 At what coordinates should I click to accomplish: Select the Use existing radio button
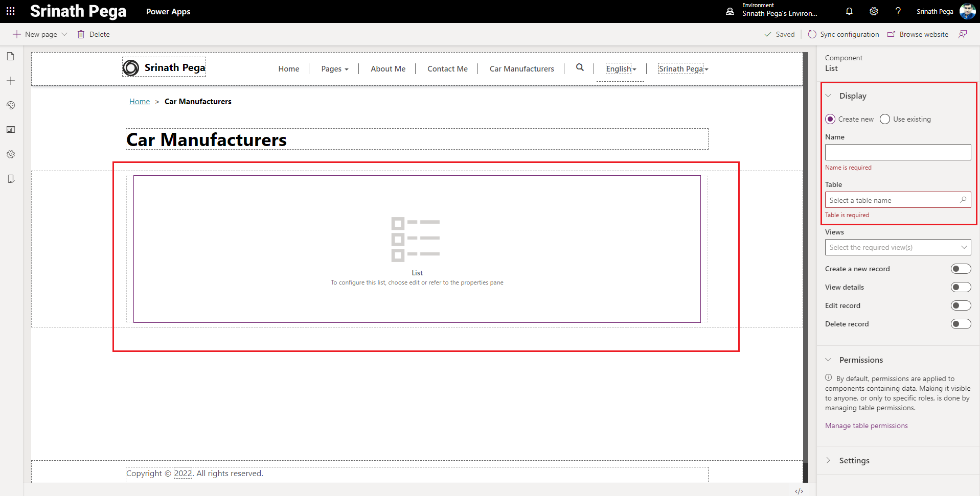[x=885, y=119]
